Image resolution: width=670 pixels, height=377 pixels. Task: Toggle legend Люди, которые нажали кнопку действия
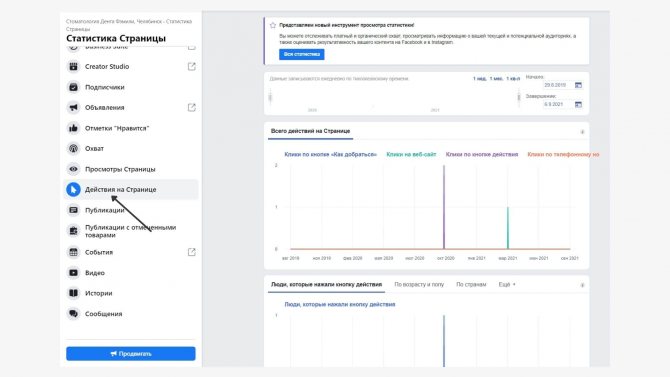[x=340, y=304]
